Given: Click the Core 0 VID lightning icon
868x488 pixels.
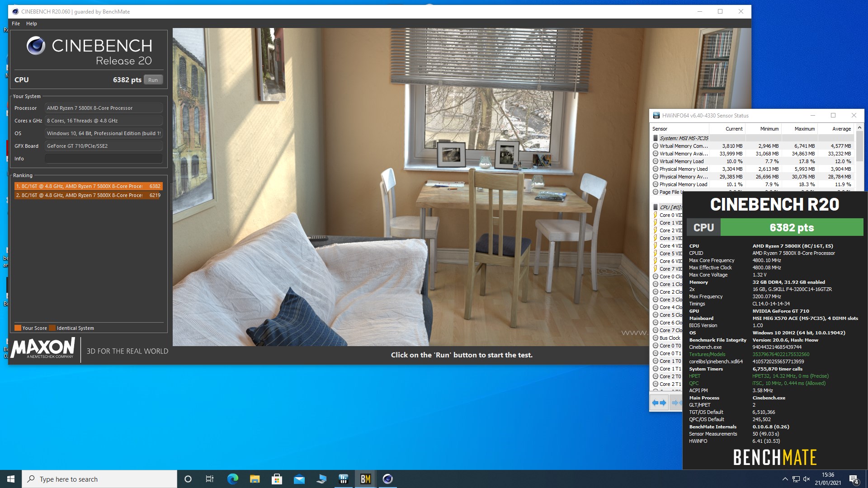Looking at the screenshot, I should point(656,215).
